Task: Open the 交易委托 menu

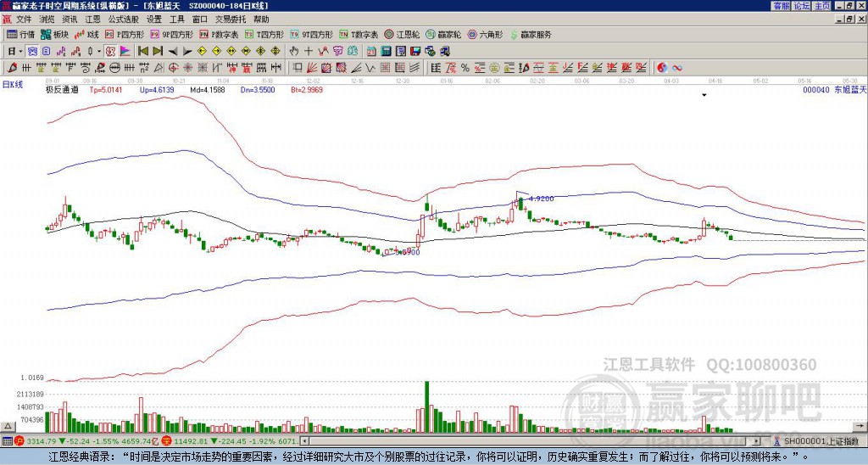Action: pos(231,20)
